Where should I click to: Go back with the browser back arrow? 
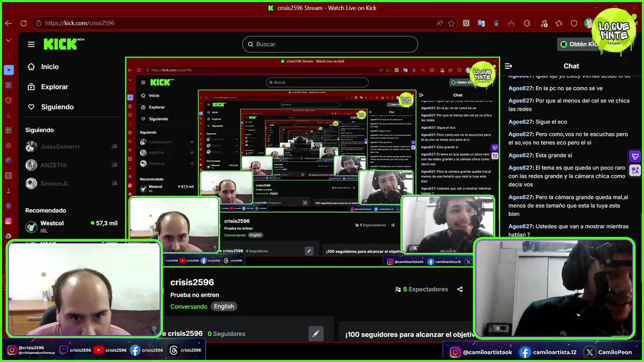pyautogui.click(x=9, y=23)
